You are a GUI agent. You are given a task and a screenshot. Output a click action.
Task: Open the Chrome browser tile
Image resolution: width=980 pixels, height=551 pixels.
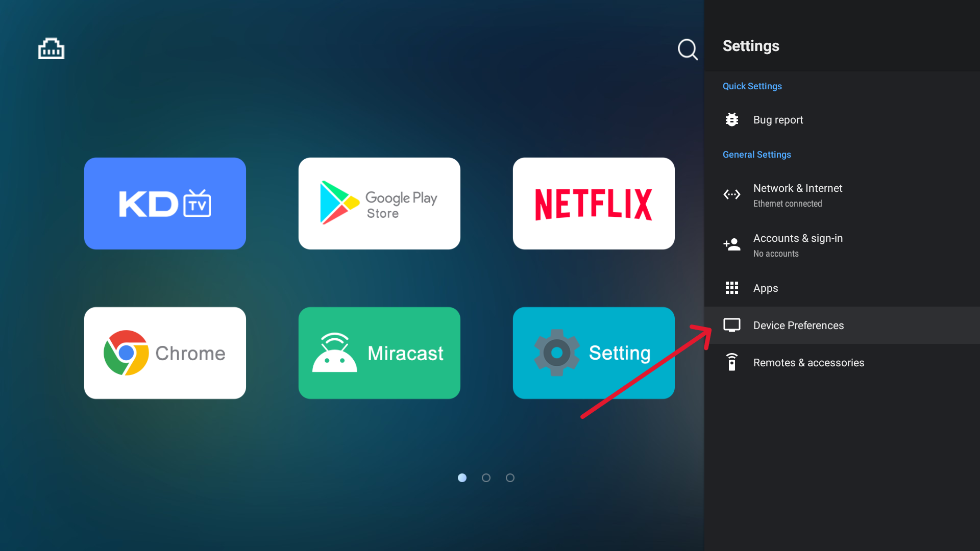[165, 353]
